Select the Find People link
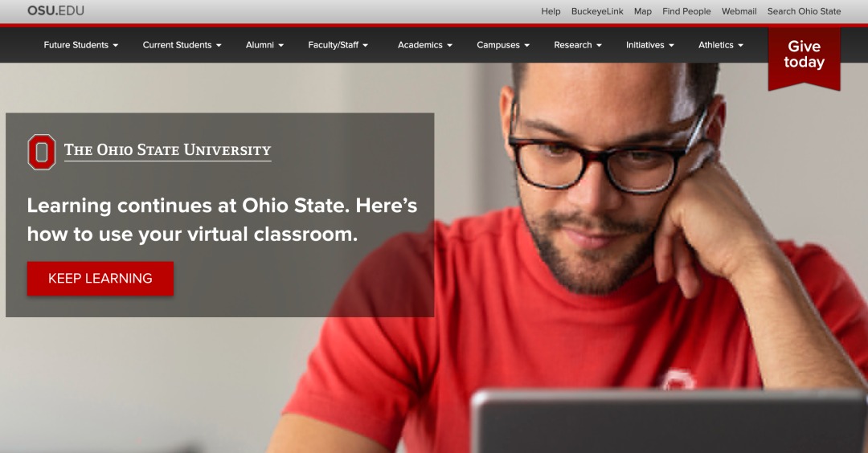 point(686,11)
